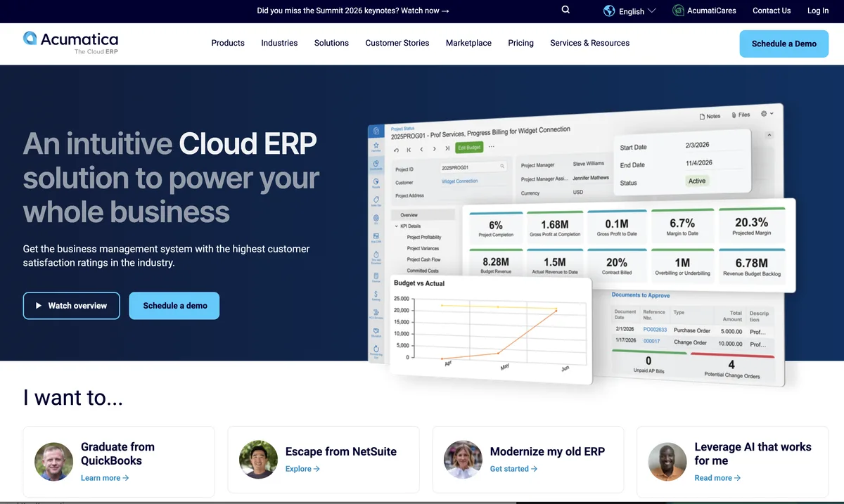The width and height of the screenshot is (844, 504).
Task: Select Project Cash Flow in the KPI tree
Action: click(x=423, y=259)
